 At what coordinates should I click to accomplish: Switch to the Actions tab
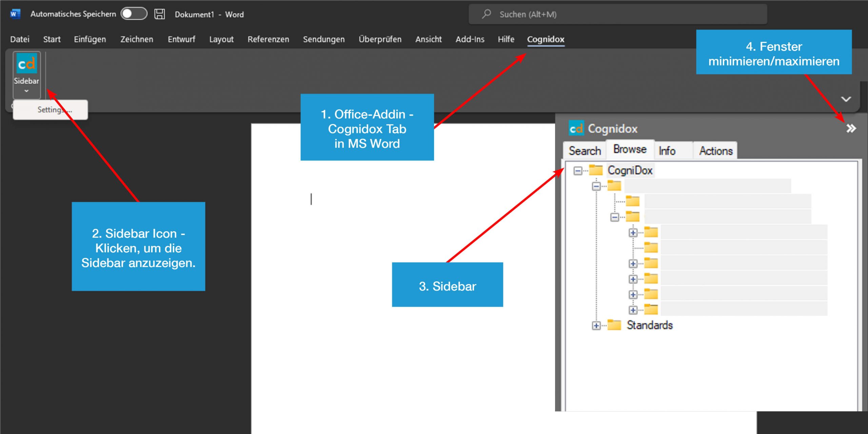point(715,151)
